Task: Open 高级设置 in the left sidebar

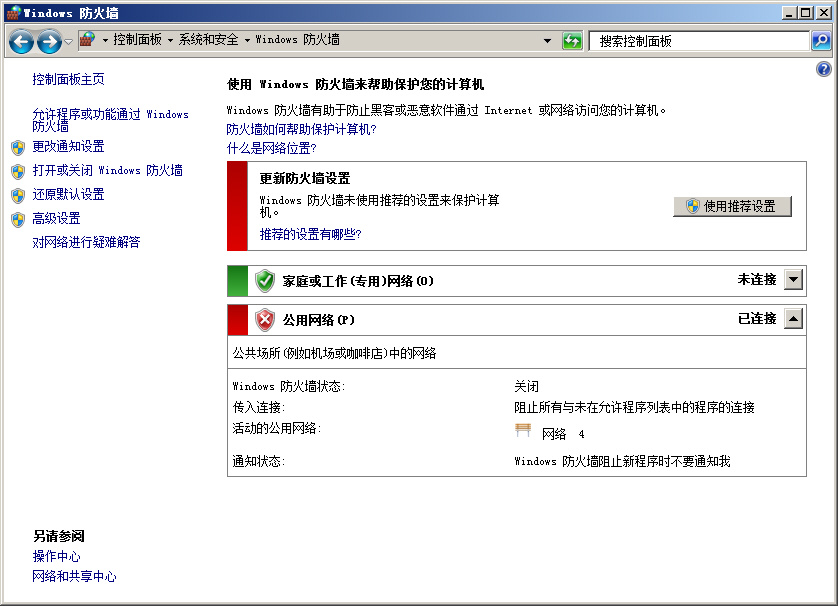Action: [56, 219]
